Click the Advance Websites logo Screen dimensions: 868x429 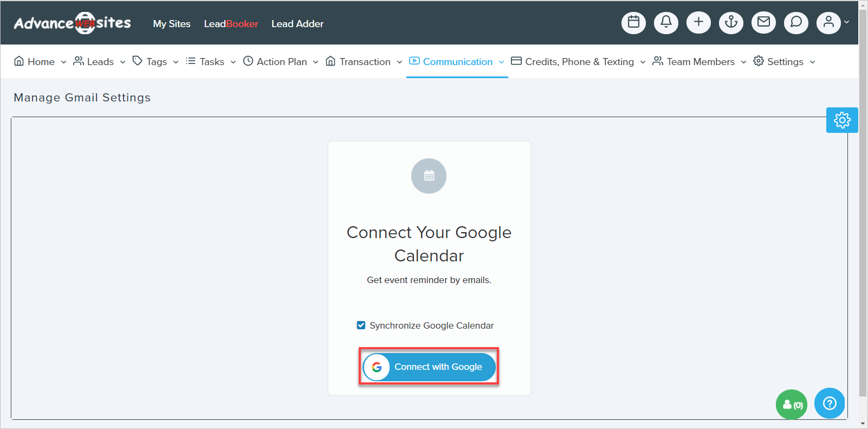73,23
